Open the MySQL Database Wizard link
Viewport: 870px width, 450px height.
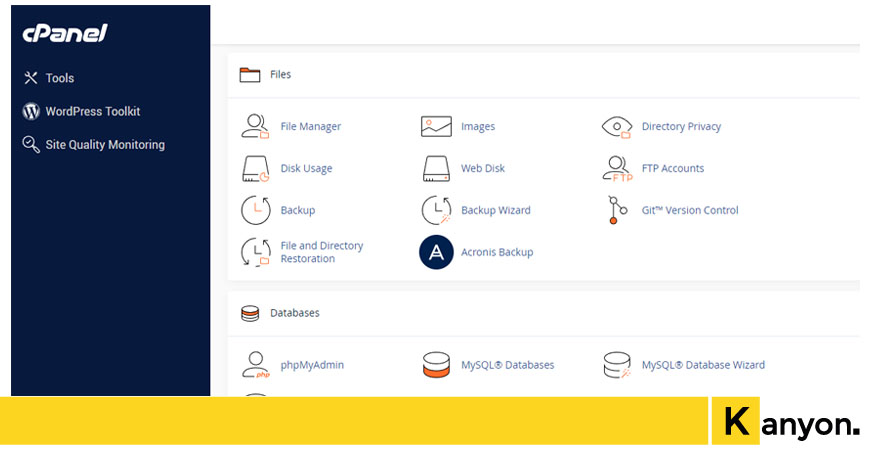(704, 365)
